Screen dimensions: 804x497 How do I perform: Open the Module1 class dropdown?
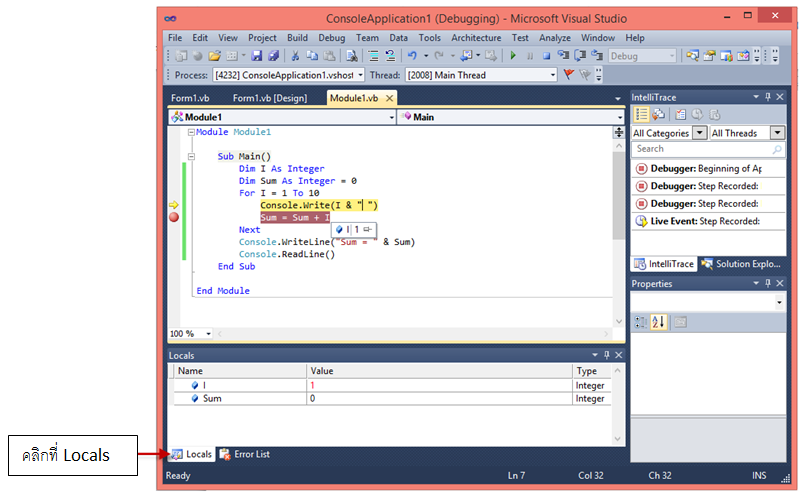[391, 117]
